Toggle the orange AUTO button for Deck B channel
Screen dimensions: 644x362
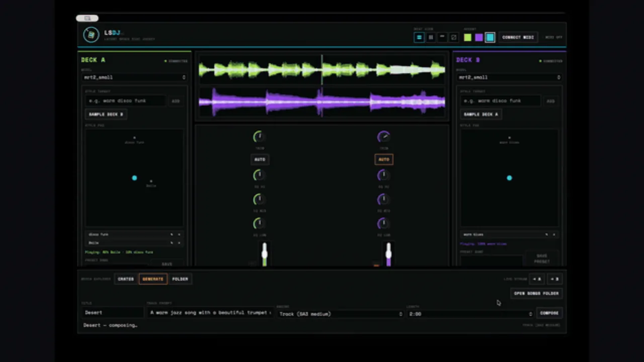pos(384,159)
